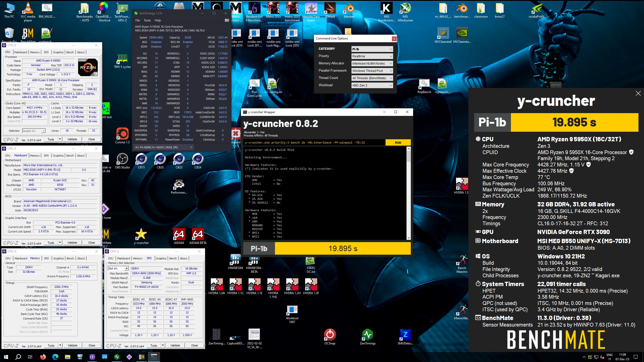Image resolution: width=644 pixels, height=362 pixels.
Task: Open MSI Kombustor shortcut
Action: pos(386,12)
